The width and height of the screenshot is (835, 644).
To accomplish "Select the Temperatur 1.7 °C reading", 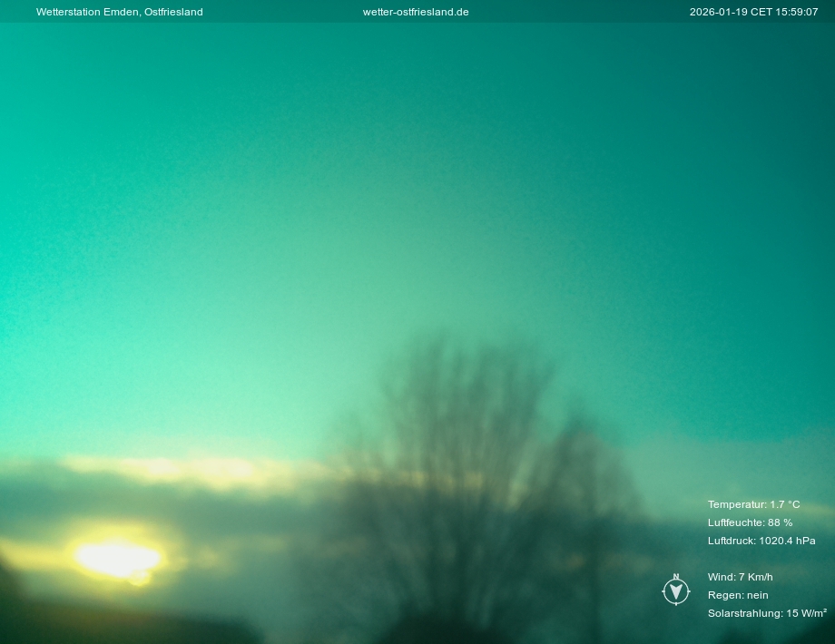I will coord(753,504).
